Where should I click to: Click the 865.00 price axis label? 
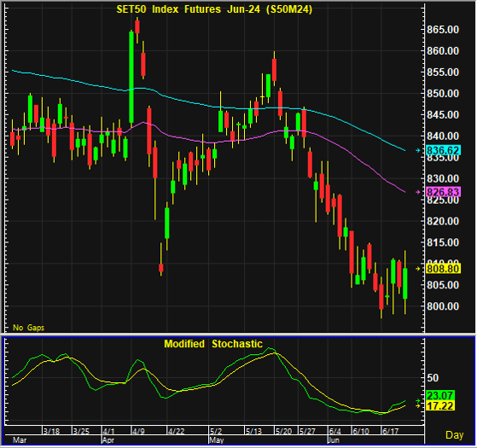point(443,30)
